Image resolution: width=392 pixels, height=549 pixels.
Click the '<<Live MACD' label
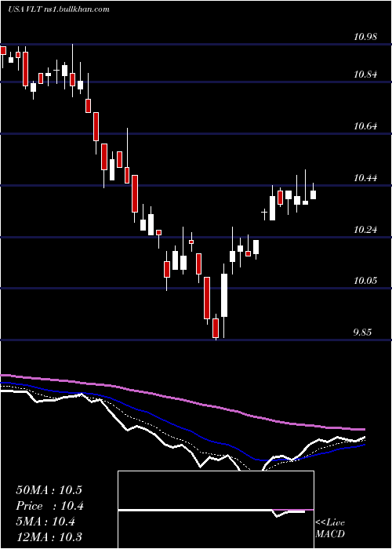pyautogui.click(x=330, y=528)
